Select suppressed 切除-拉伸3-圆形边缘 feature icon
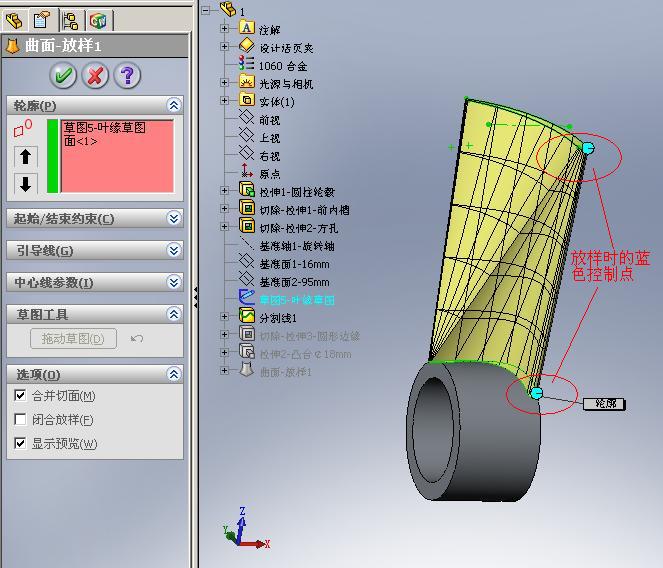 point(247,334)
